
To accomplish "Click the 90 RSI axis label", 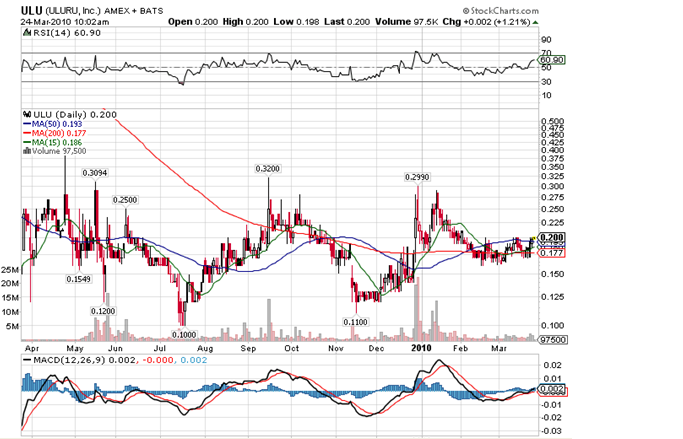I will (546, 40).
